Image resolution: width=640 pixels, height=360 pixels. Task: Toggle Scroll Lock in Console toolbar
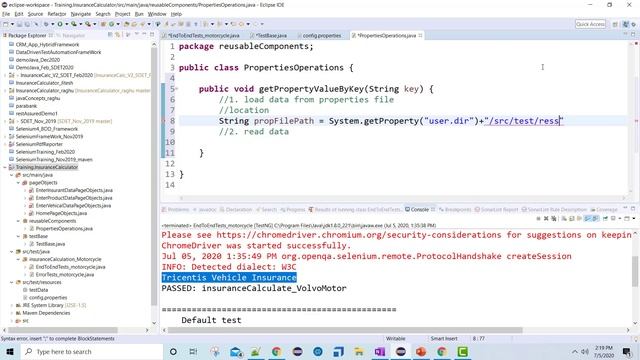[572, 218]
